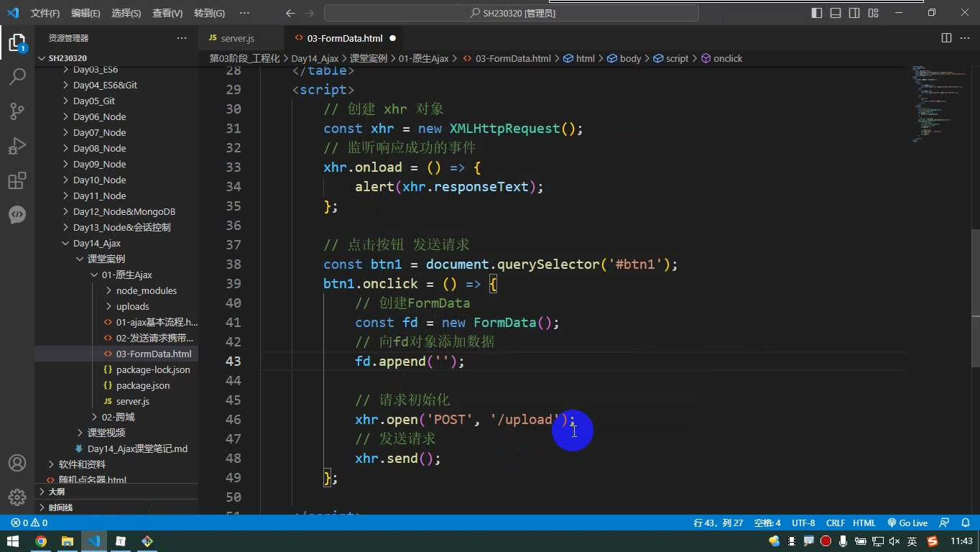Open the Manage gear icon

tap(17, 497)
